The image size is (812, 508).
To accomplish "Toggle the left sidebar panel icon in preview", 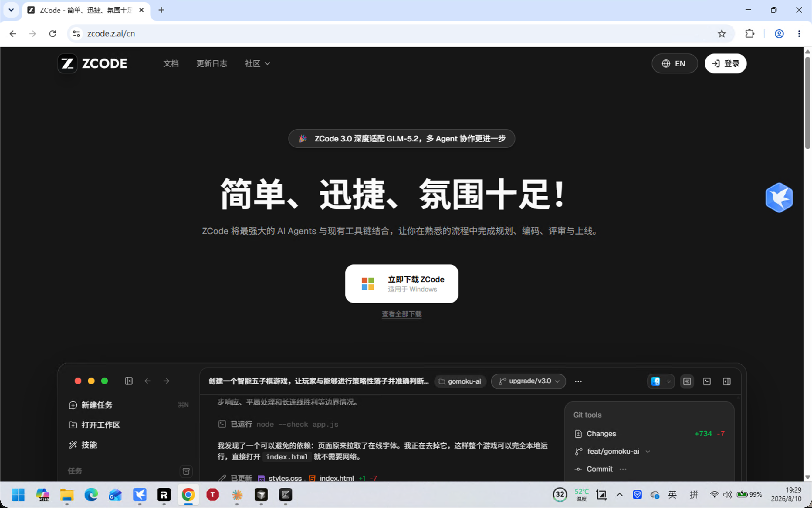I will point(129,381).
